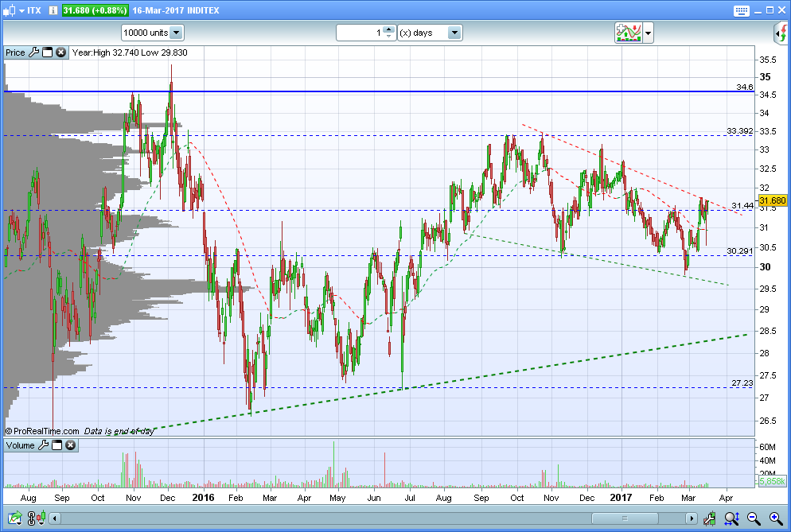Open the (x) days timeframe dropdown
The height and width of the screenshot is (532, 791).
(430, 33)
